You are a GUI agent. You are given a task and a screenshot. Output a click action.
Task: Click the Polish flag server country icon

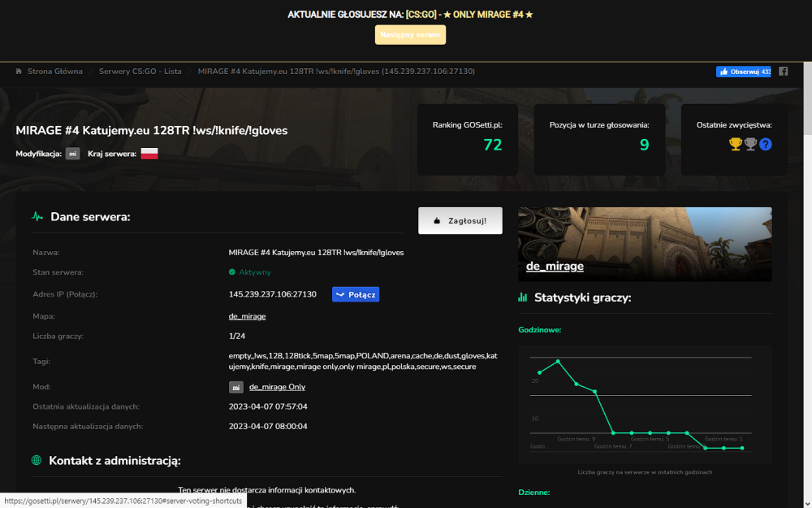149,154
